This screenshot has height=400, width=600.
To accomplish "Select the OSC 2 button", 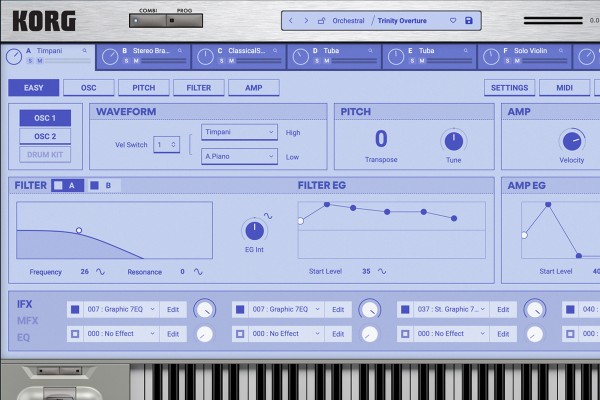I will (45, 136).
